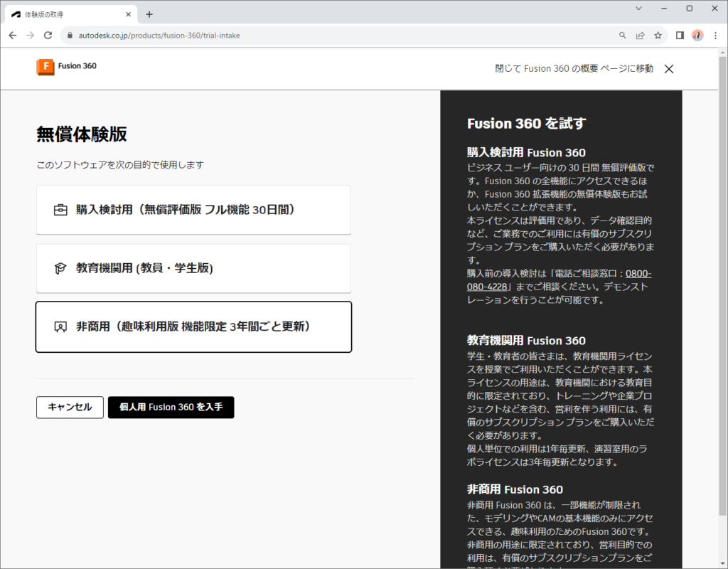Click 閉じて Fusion 360 の概要 ページに移動 link

574,69
